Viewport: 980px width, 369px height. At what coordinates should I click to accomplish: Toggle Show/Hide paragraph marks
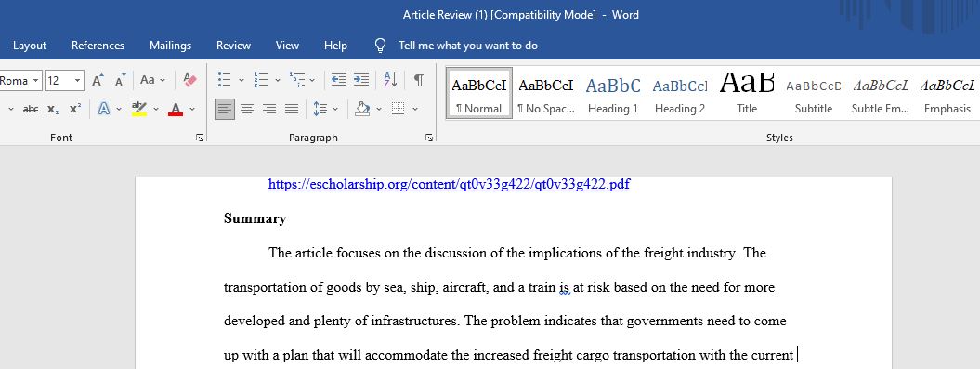[x=419, y=80]
